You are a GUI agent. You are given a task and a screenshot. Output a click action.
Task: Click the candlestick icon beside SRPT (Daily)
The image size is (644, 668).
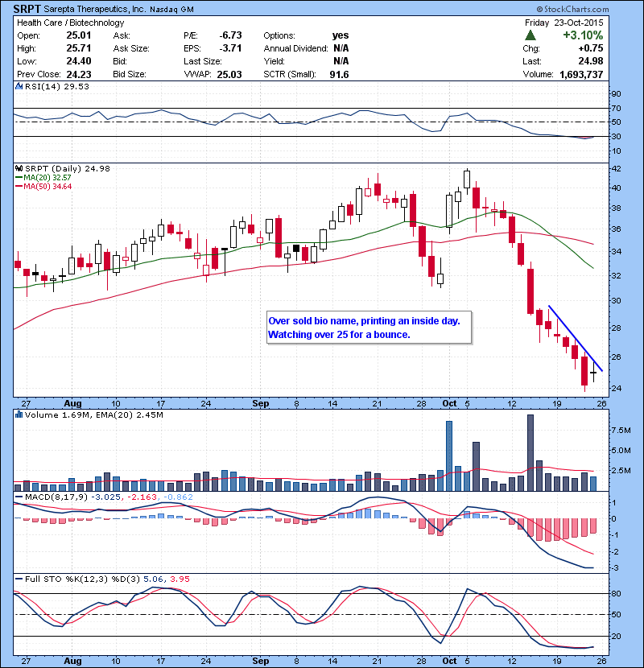tap(19, 168)
